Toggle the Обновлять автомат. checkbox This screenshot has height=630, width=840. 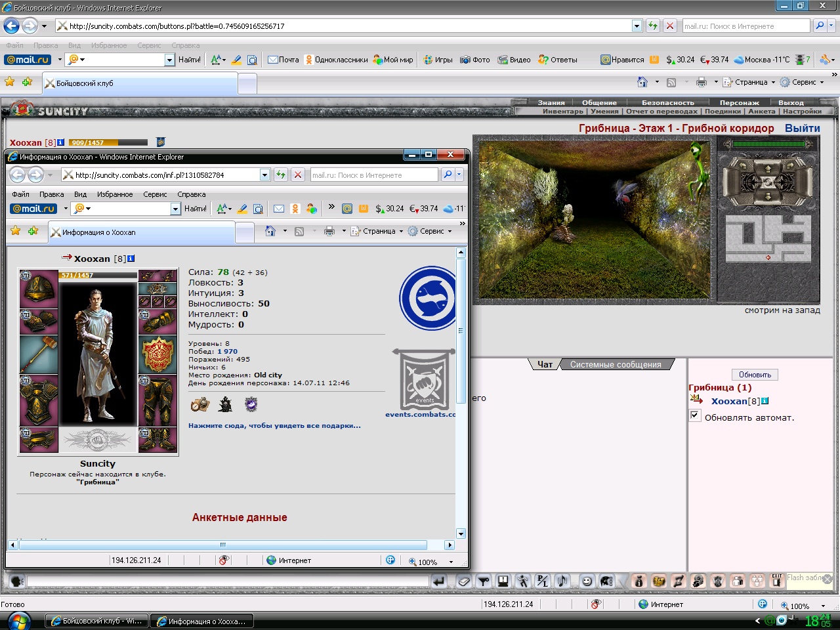pyautogui.click(x=695, y=415)
